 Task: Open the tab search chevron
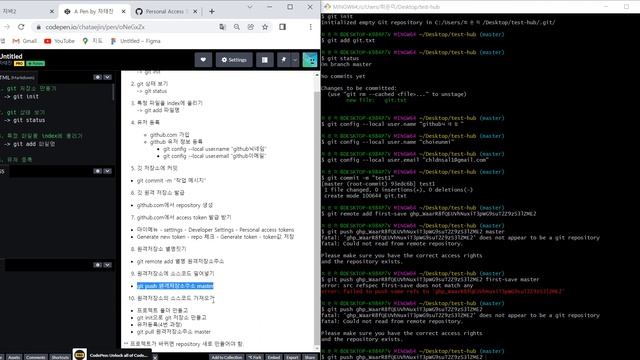[250, 7]
